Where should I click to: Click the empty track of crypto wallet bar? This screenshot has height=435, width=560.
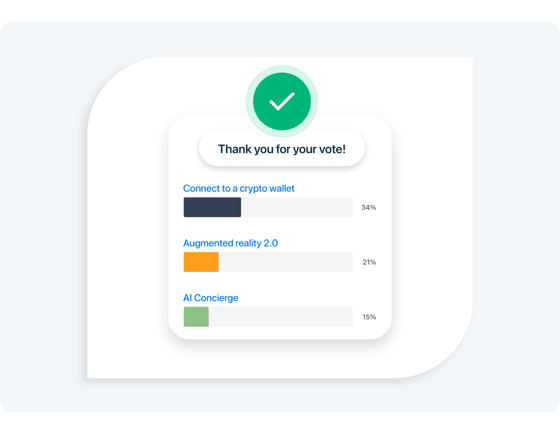tap(297, 207)
